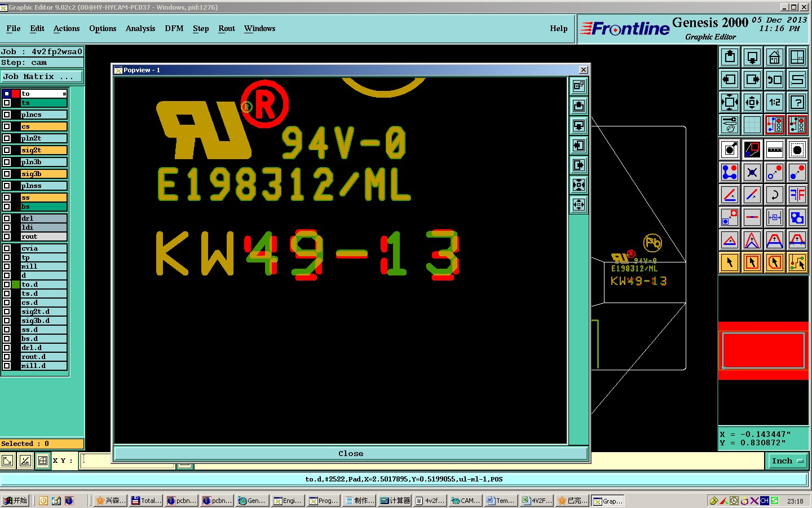Select the plain arrow pointer selection tool

click(x=730, y=262)
